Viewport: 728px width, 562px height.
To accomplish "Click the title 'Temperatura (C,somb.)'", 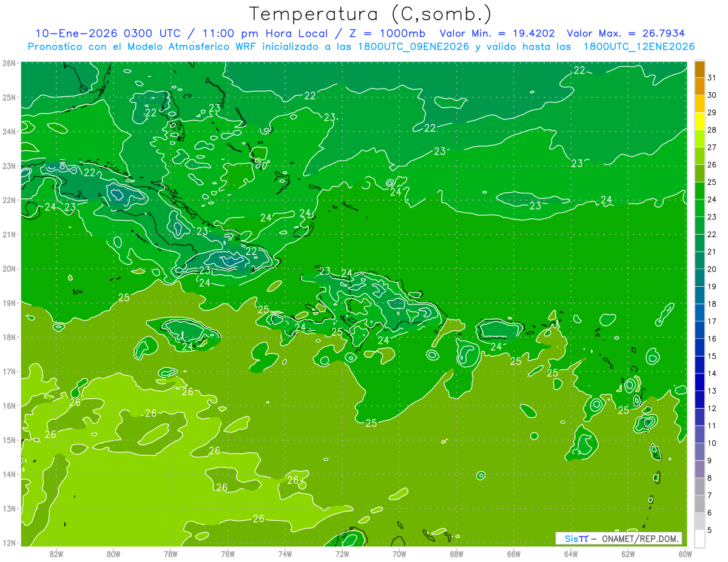I will 371,14.
